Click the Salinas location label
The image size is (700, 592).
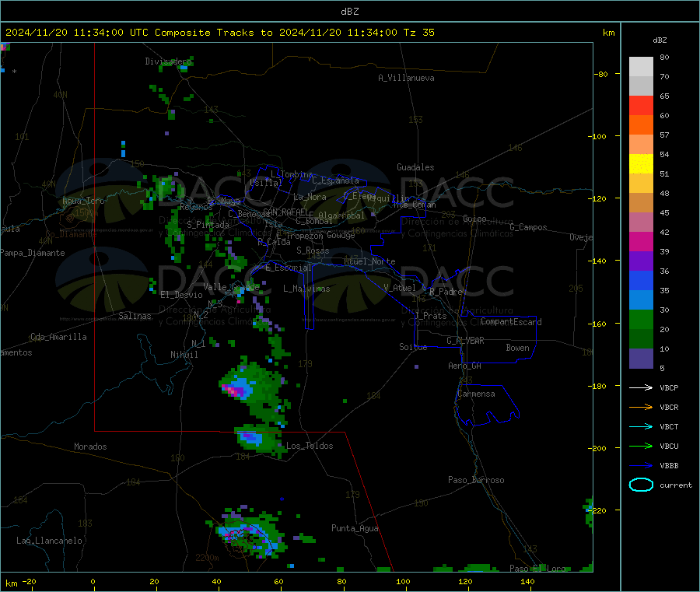(x=135, y=316)
